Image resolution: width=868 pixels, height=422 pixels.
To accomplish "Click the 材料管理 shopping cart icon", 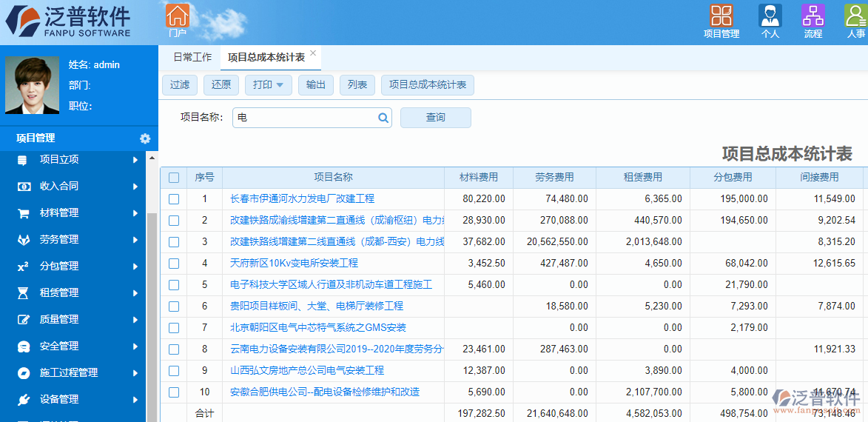I will point(23,213).
